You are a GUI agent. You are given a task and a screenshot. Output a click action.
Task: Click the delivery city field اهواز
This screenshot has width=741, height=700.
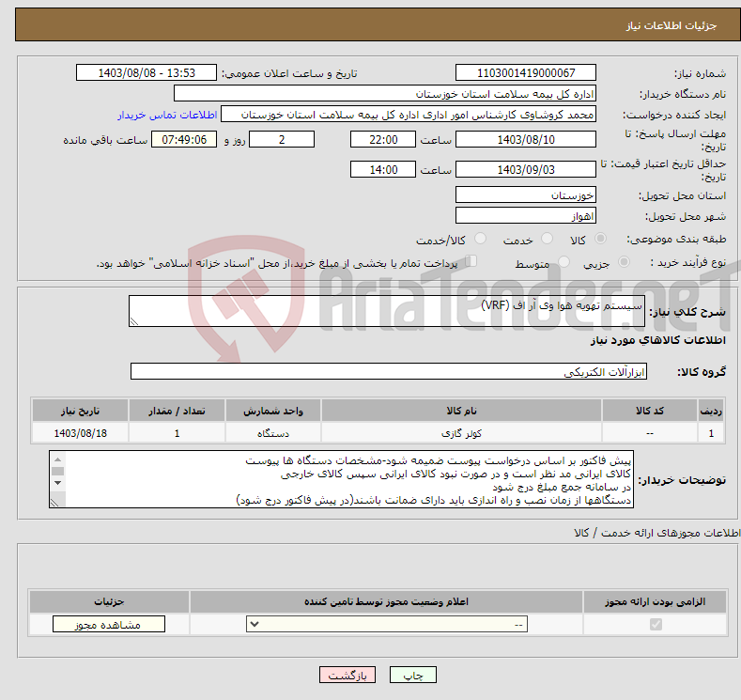point(526,215)
